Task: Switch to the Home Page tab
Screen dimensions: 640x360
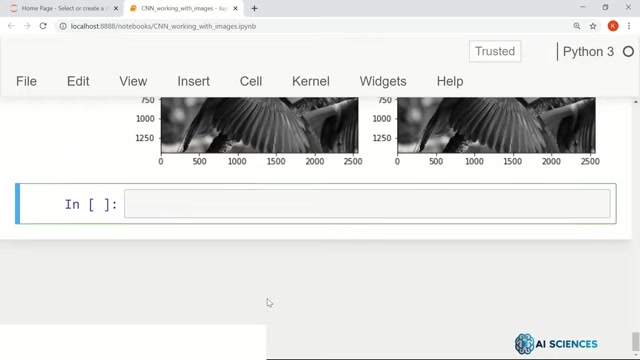Action: click(61, 8)
